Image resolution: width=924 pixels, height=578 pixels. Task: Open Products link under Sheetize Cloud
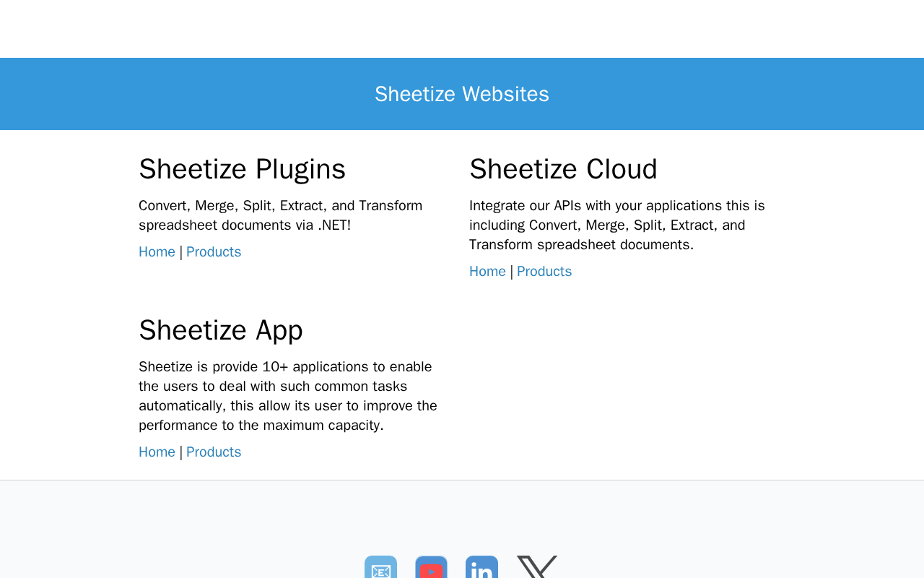pyautogui.click(x=544, y=272)
